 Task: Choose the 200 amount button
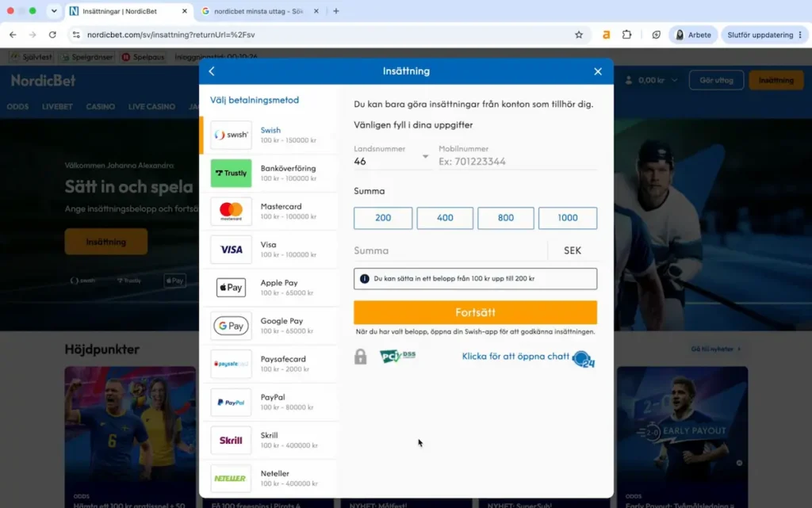tap(383, 218)
